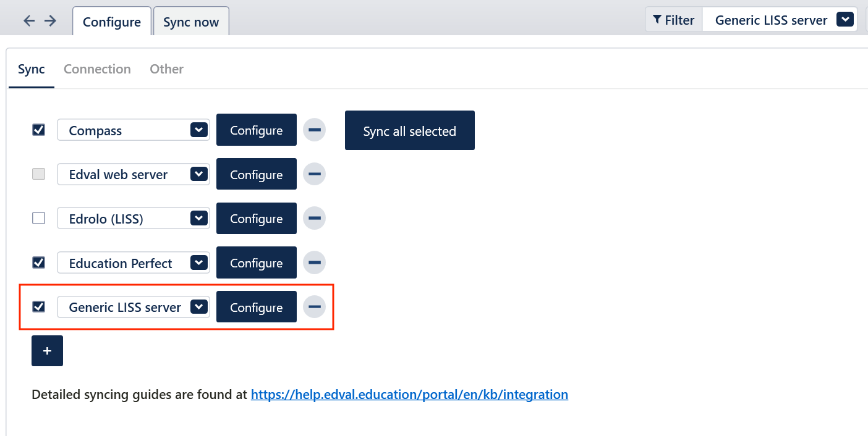Click the Edval web server checkbox

(x=38, y=174)
